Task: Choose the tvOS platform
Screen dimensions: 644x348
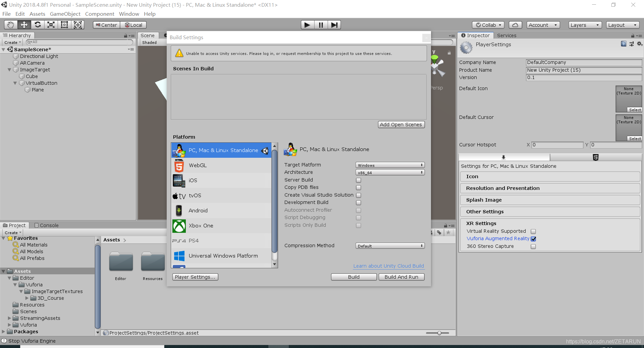Action: click(221, 195)
